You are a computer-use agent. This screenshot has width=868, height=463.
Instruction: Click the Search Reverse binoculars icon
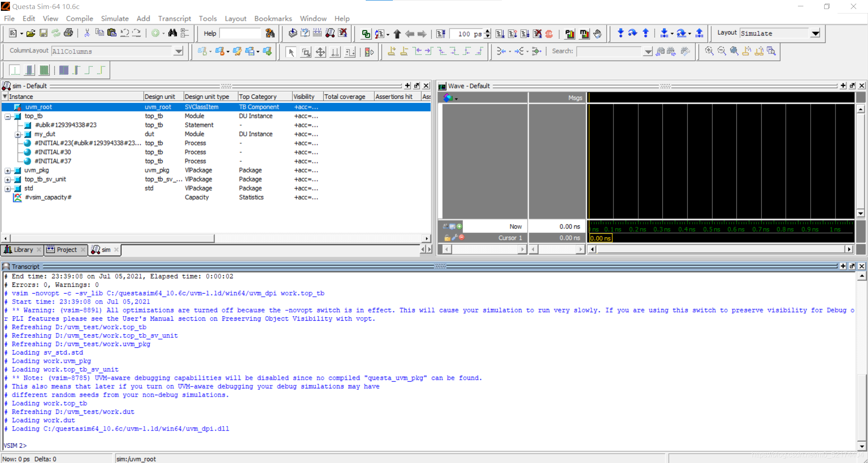click(x=660, y=51)
